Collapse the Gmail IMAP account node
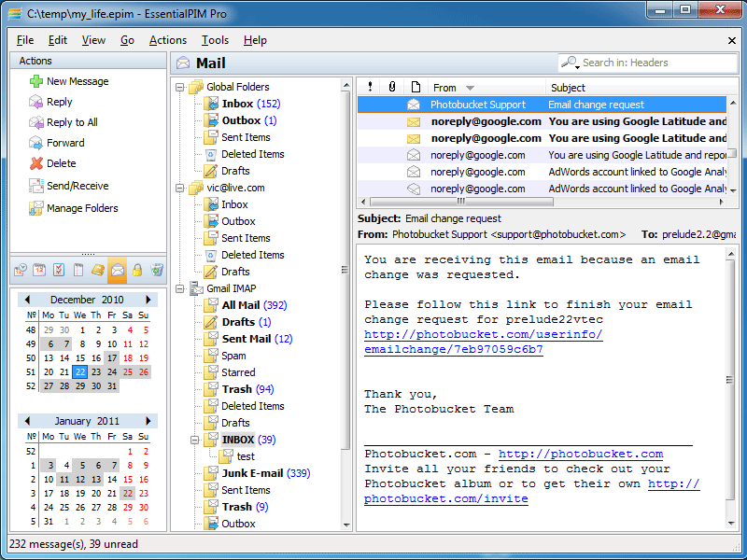 (x=180, y=289)
